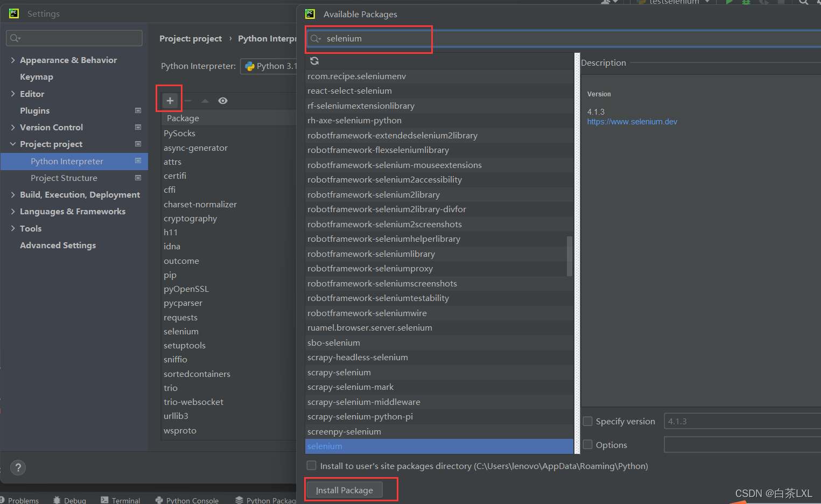Click the project-level icon beside Project: project
Viewport: 821px width, 504px height.
(138, 144)
